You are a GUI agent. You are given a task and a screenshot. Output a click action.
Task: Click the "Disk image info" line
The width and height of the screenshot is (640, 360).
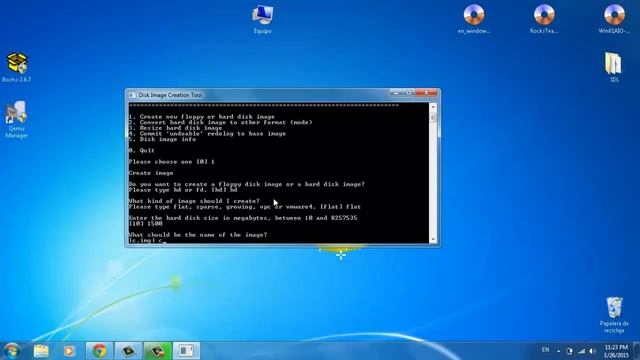[162, 139]
